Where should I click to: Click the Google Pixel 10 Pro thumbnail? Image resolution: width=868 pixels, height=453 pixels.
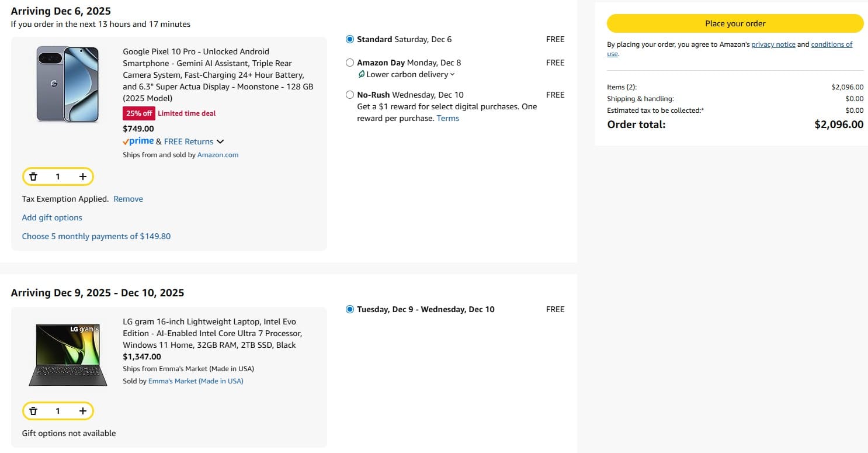tap(67, 84)
